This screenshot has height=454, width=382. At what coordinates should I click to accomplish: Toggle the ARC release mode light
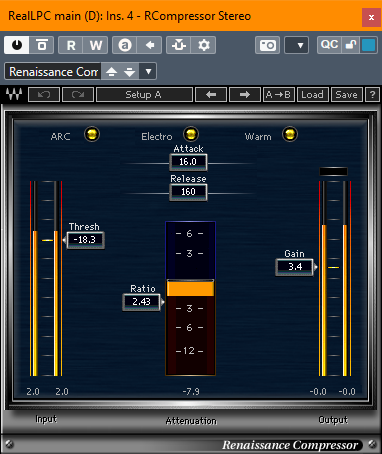[92, 134]
